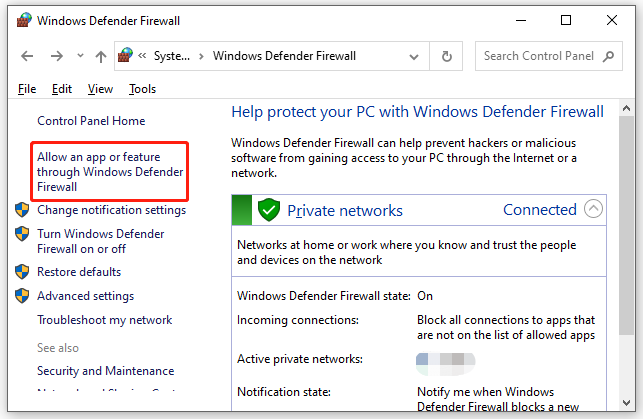The width and height of the screenshot is (643, 419).
Task: Open the View menu
Action: pyautogui.click(x=100, y=89)
